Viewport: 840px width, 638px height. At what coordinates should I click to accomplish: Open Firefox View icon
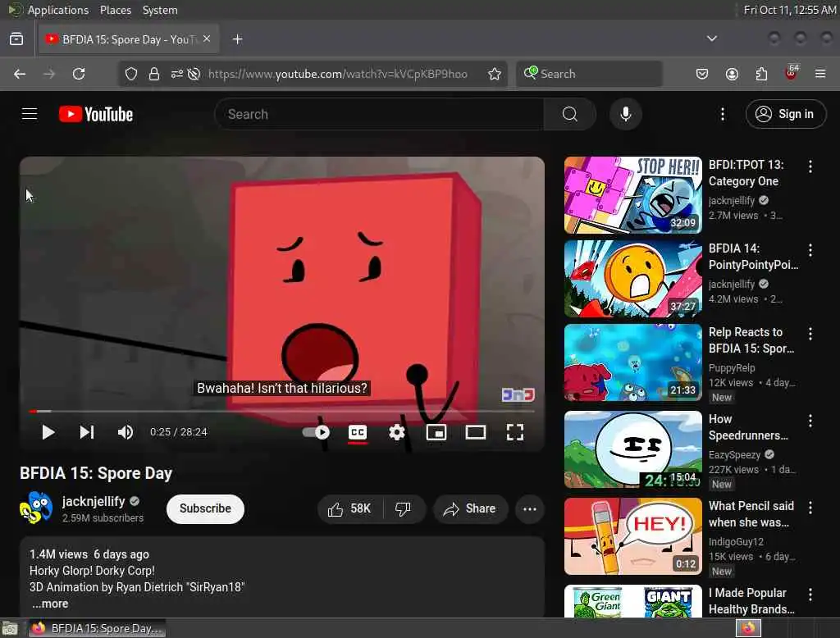tap(16, 39)
